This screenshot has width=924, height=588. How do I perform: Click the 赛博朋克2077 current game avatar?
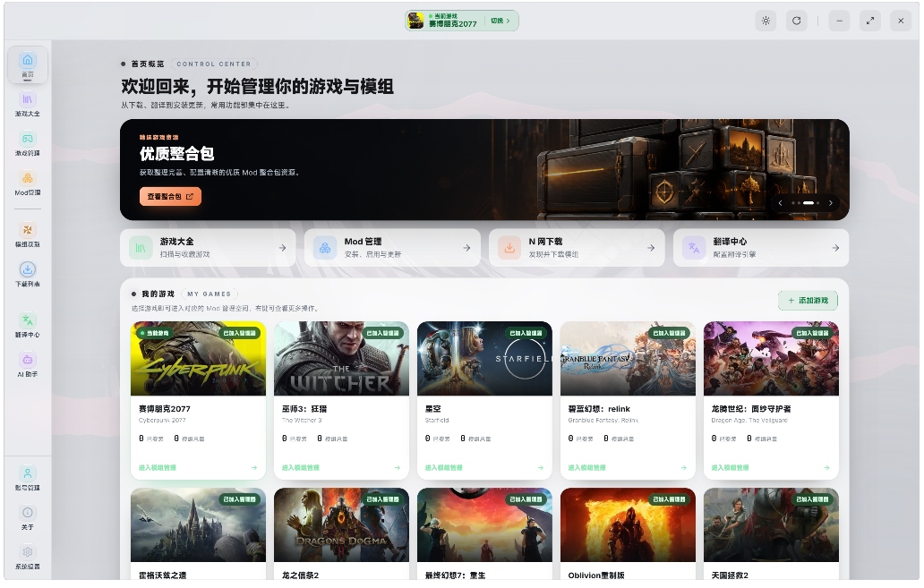(x=416, y=21)
